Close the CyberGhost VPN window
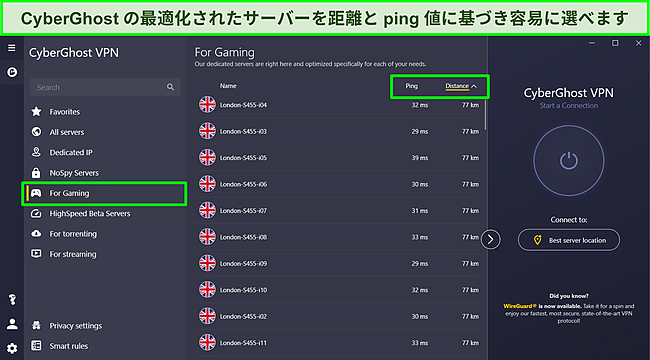 click(638, 43)
